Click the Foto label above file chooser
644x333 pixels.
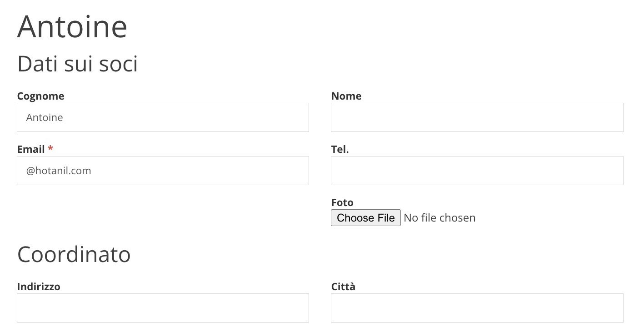coord(342,202)
